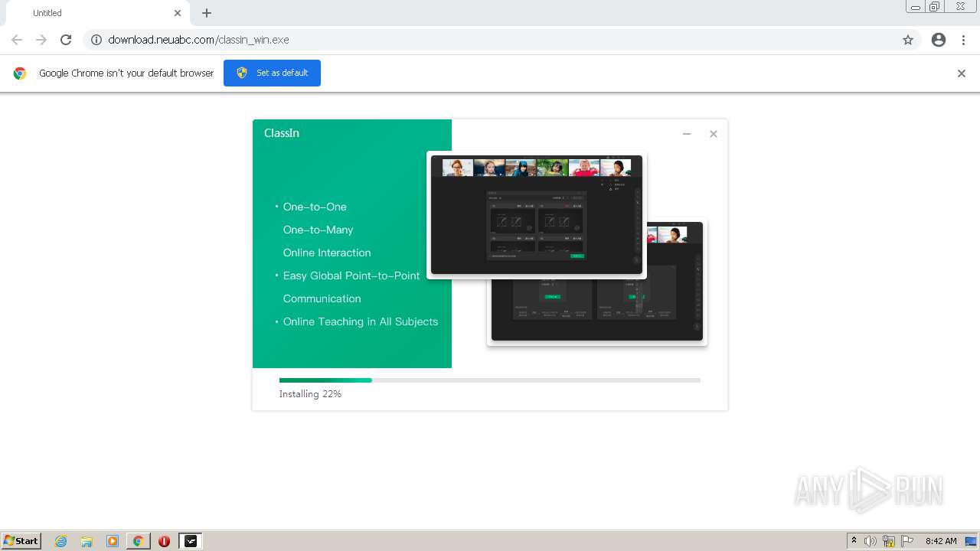Click the Chrome logo in notification bar
This screenshot has width=980, height=551.
coord(20,73)
